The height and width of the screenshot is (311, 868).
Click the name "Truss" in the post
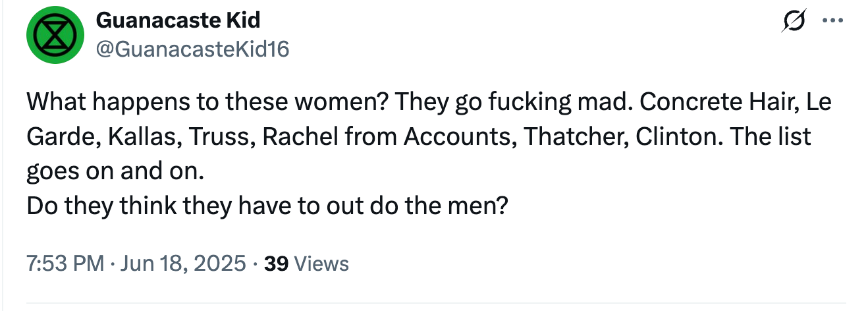pyautogui.click(x=217, y=137)
